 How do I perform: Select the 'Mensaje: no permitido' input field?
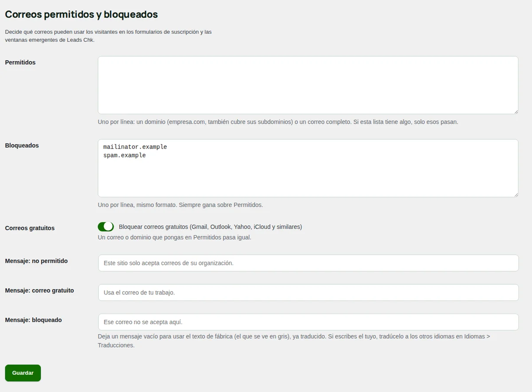308,263
